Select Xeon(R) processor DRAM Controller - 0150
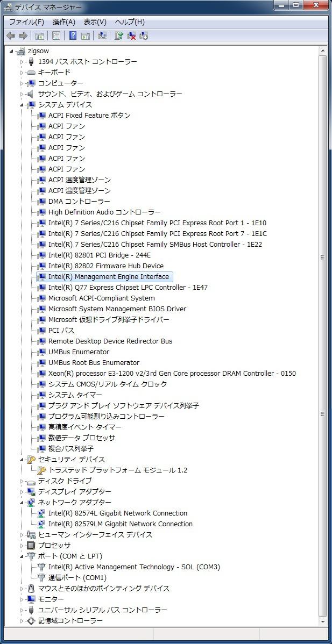Image resolution: width=332 pixels, height=644 pixels. click(x=172, y=374)
